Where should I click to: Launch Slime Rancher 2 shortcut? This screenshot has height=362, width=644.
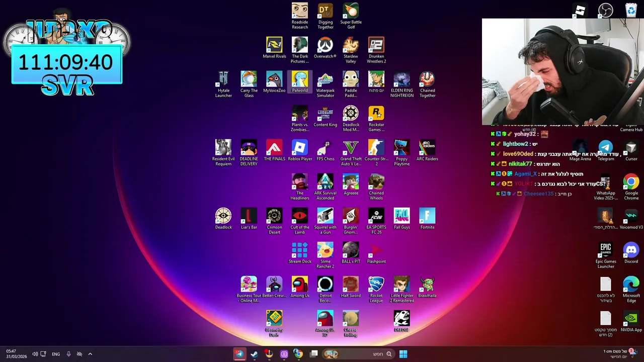point(325,255)
